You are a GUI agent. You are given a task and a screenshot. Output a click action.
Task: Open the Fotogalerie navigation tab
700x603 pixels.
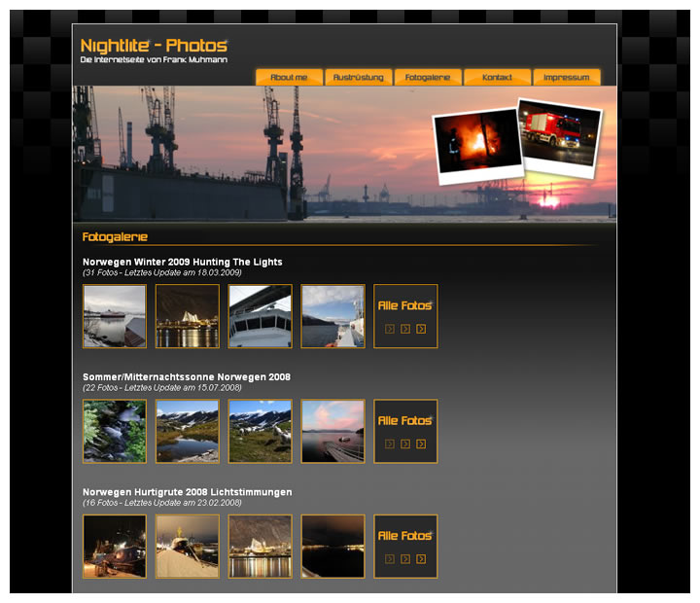(x=428, y=77)
